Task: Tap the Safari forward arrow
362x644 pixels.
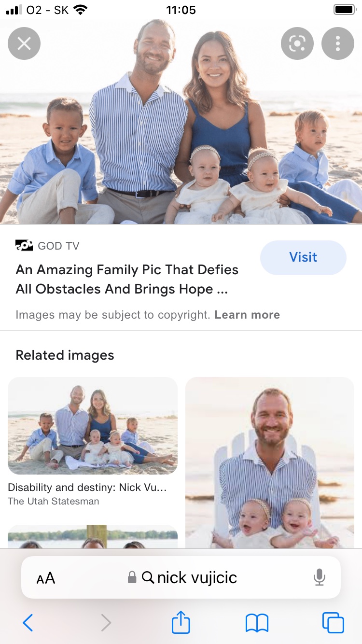Action: [106, 623]
